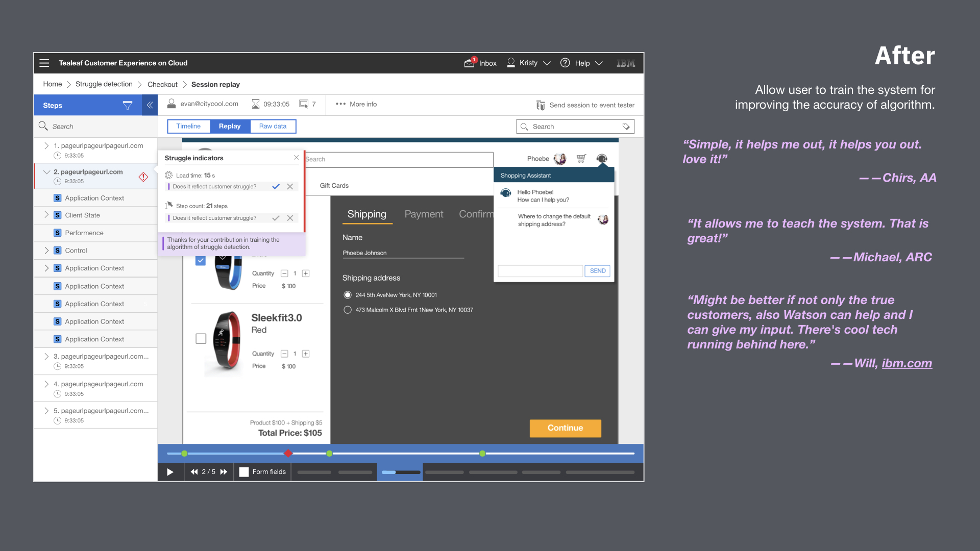
Task: Go to Home breadcrumb
Action: click(53, 84)
